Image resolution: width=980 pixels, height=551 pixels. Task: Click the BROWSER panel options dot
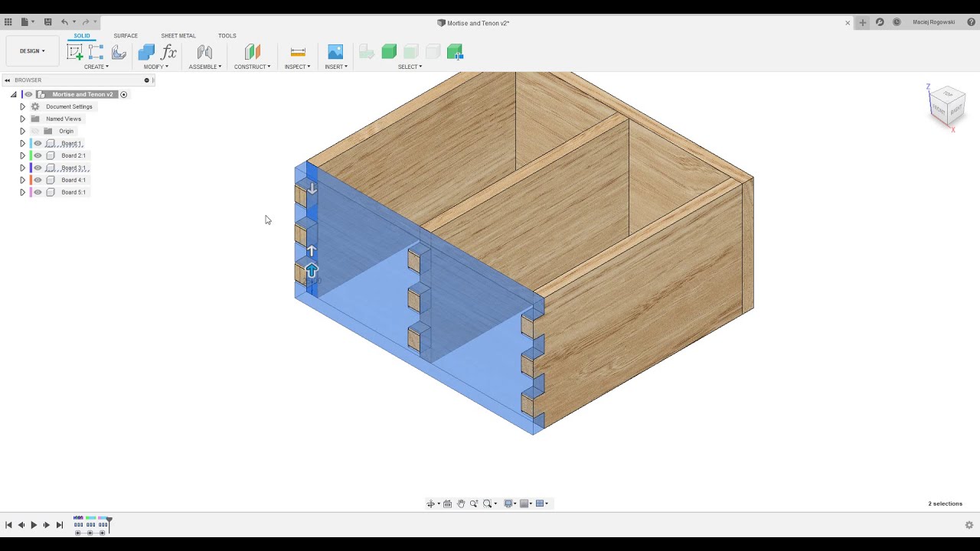click(146, 80)
